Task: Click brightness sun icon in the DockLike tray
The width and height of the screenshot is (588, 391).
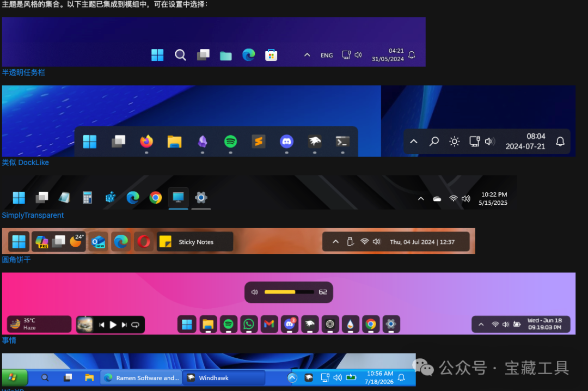Action: [454, 142]
